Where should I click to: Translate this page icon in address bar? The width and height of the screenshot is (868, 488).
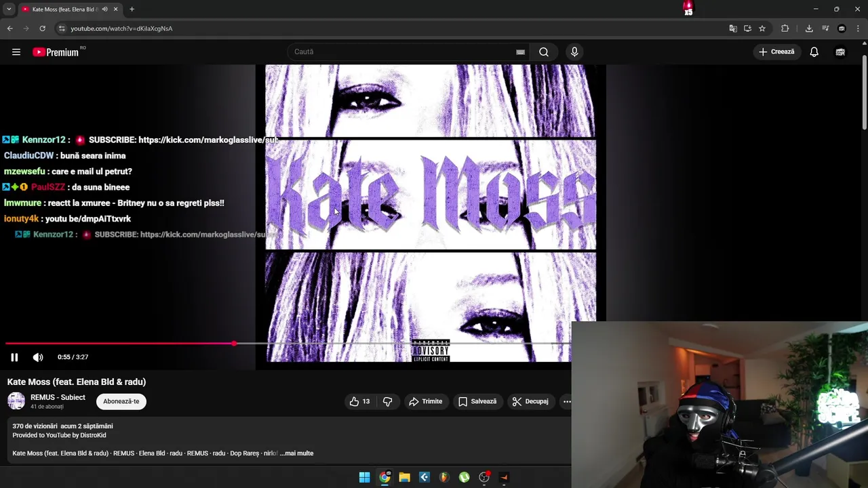coord(733,28)
